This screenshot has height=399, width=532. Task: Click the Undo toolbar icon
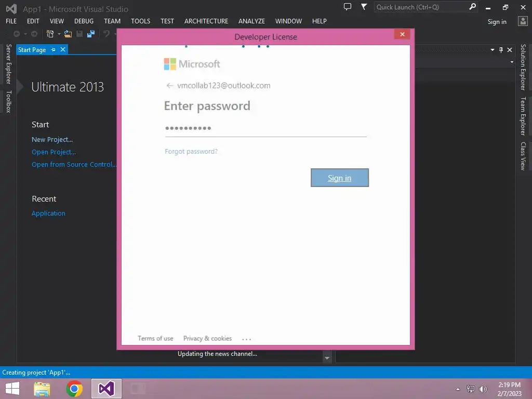(x=107, y=34)
